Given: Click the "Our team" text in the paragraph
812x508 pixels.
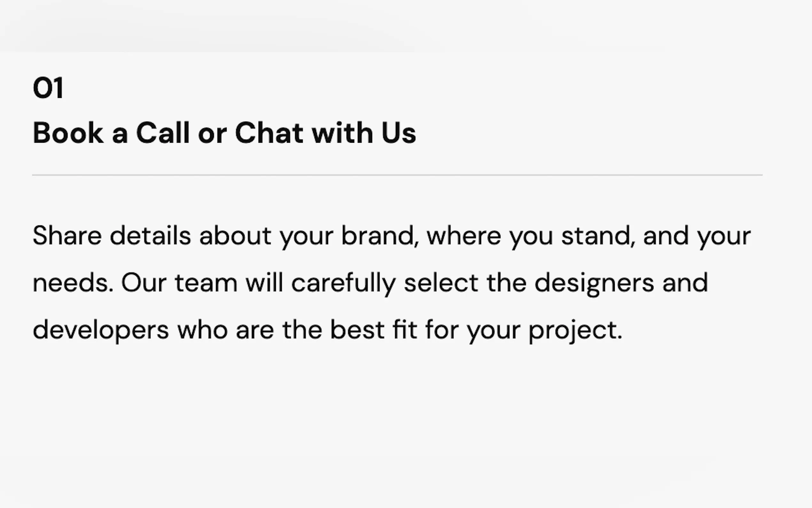Looking at the screenshot, I should pos(179,283).
